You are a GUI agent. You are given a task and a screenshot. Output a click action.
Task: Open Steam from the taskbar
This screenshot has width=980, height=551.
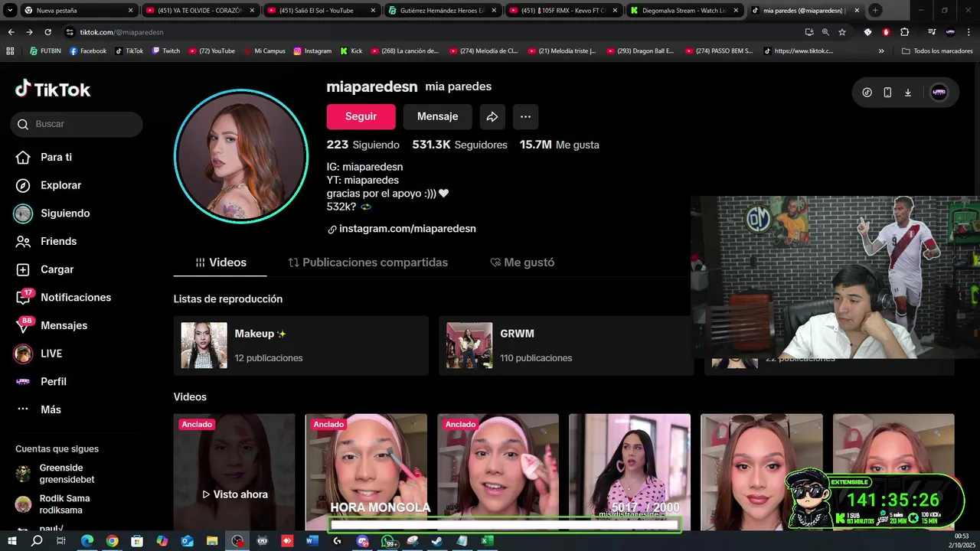click(436, 541)
